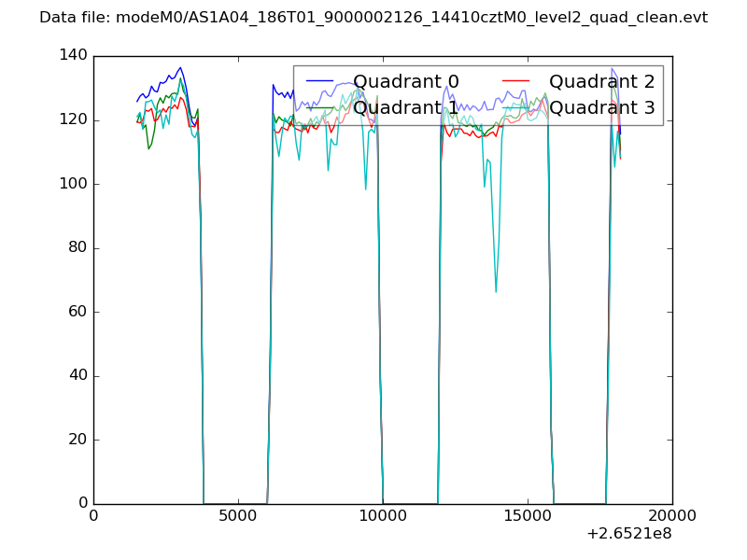Click the 10000 x-axis tick label

point(383,516)
